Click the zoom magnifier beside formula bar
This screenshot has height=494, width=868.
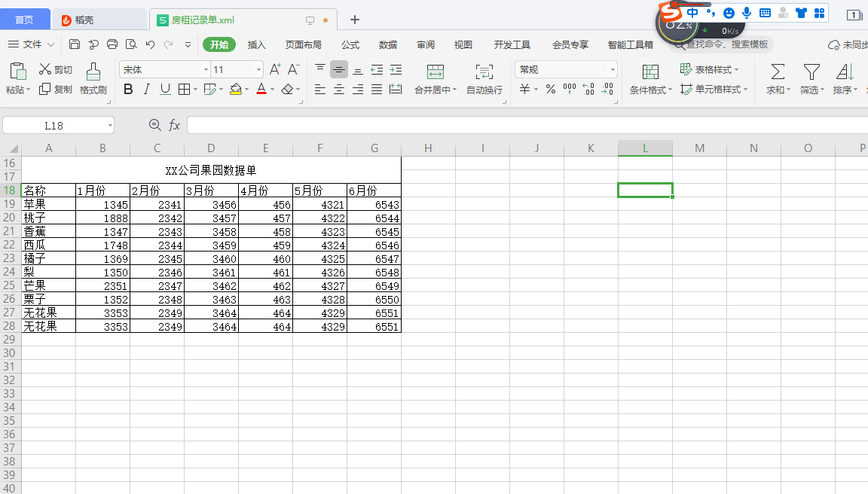155,125
